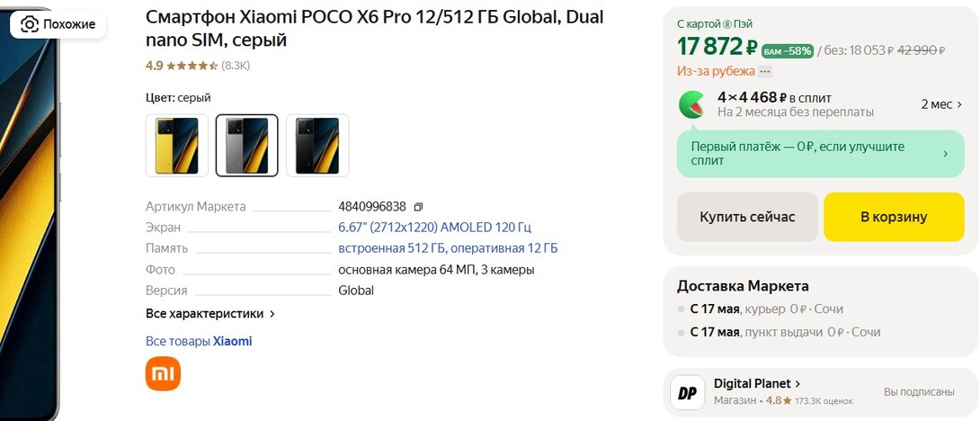Open the Все товары Xiaomi link
The image size is (980, 421).
[199, 341]
